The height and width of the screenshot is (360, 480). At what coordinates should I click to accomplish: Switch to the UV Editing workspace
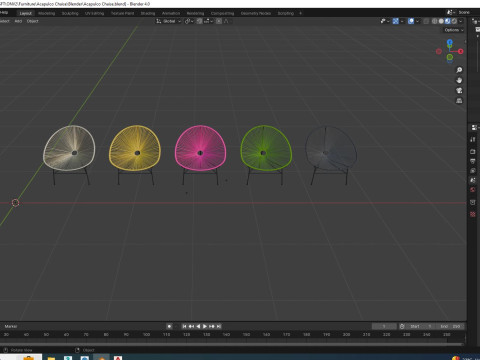(x=94, y=13)
